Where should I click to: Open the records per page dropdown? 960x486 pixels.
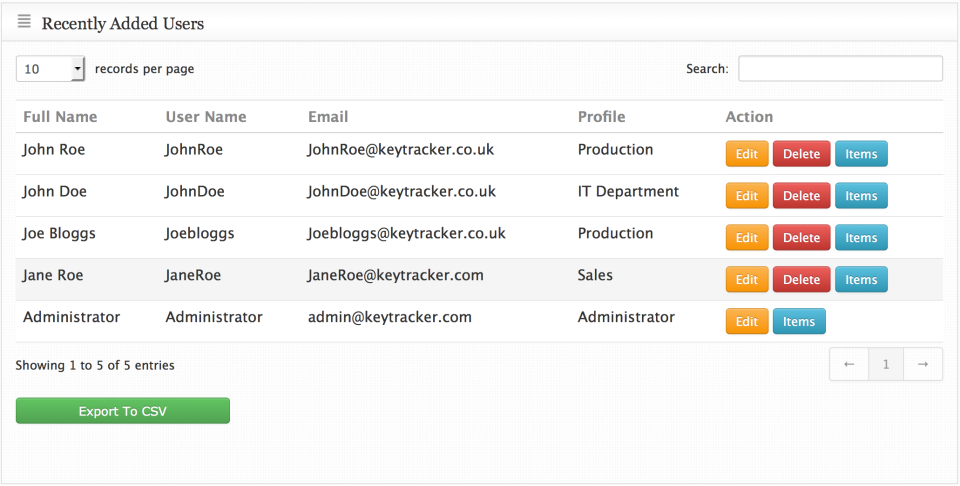coord(51,69)
